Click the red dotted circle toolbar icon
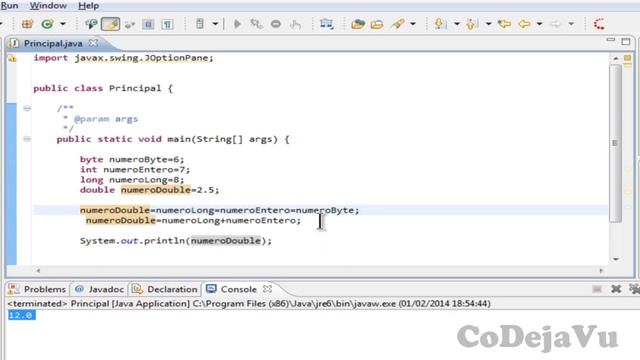Viewport: 640px width, 360px height. pyautogui.click(x=599, y=24)
